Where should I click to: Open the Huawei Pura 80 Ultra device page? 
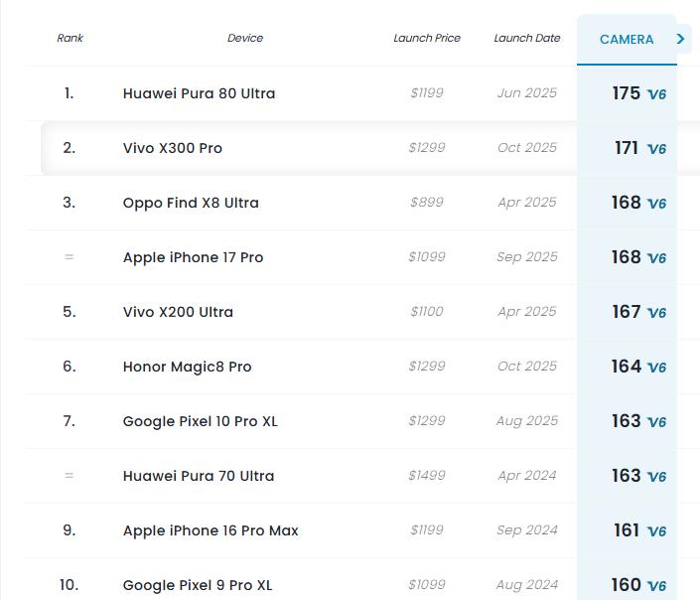[199, 93]
